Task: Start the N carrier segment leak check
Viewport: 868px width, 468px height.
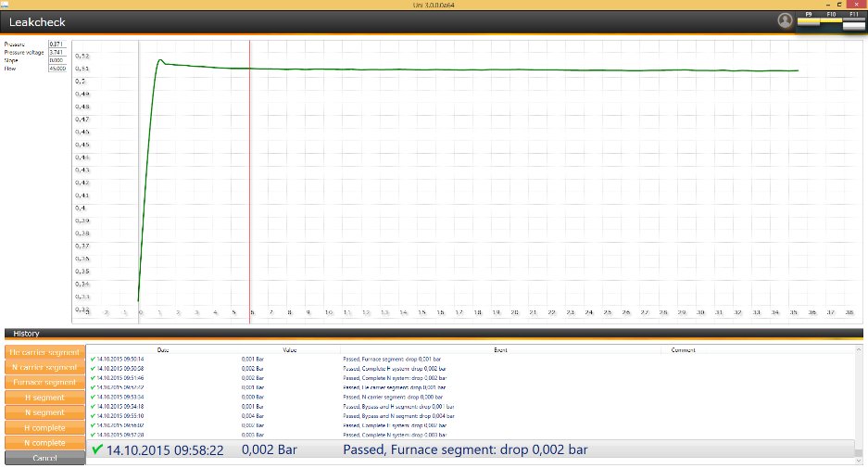Action: click(44, 367)
